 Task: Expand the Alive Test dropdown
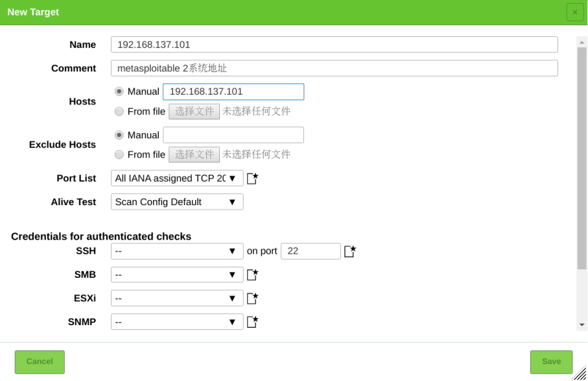tap(177, 202)
